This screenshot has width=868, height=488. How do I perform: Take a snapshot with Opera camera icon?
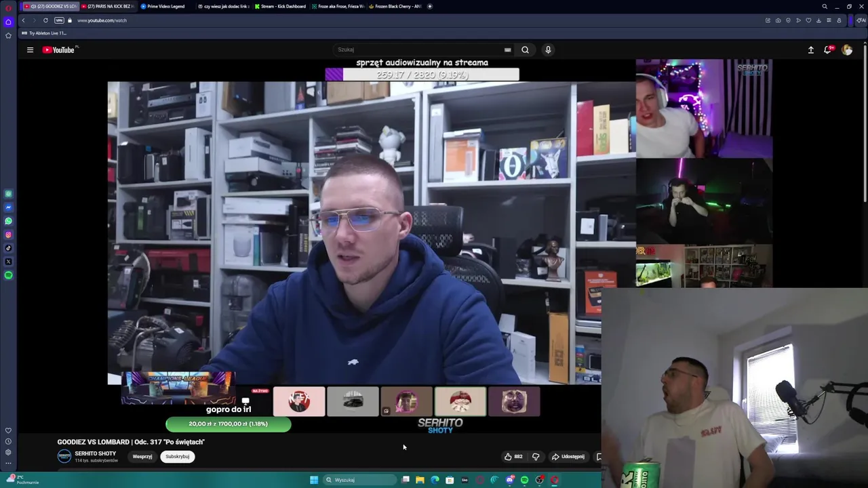click(778, 20)
